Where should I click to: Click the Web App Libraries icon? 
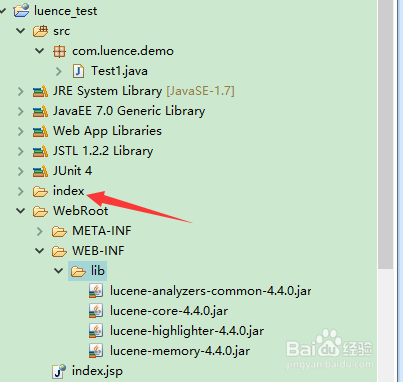click(40, 131)
